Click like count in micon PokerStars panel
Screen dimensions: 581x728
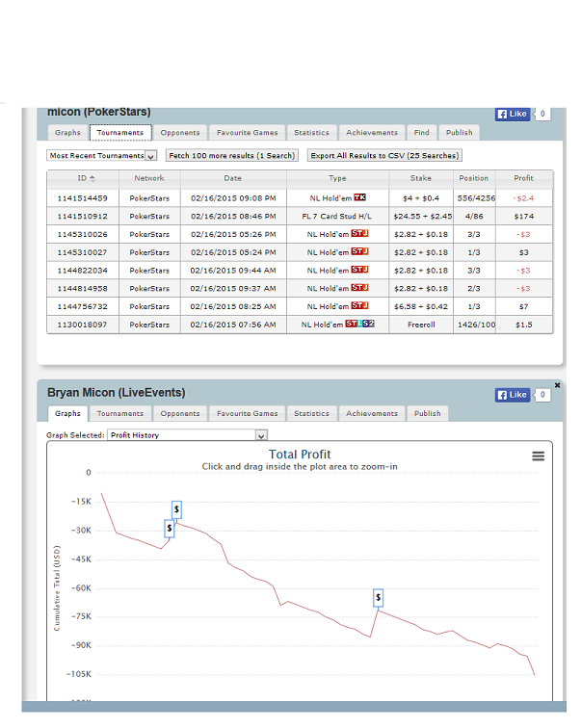coord(542,114)
